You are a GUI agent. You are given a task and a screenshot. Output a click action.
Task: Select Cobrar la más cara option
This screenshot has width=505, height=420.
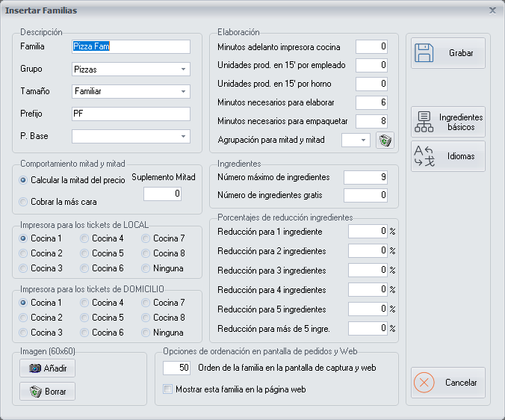click(25, 202)
